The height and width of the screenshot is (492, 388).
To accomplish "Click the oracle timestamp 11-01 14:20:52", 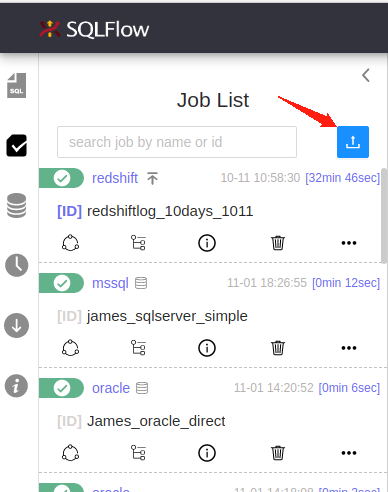I will pos(273,388).
